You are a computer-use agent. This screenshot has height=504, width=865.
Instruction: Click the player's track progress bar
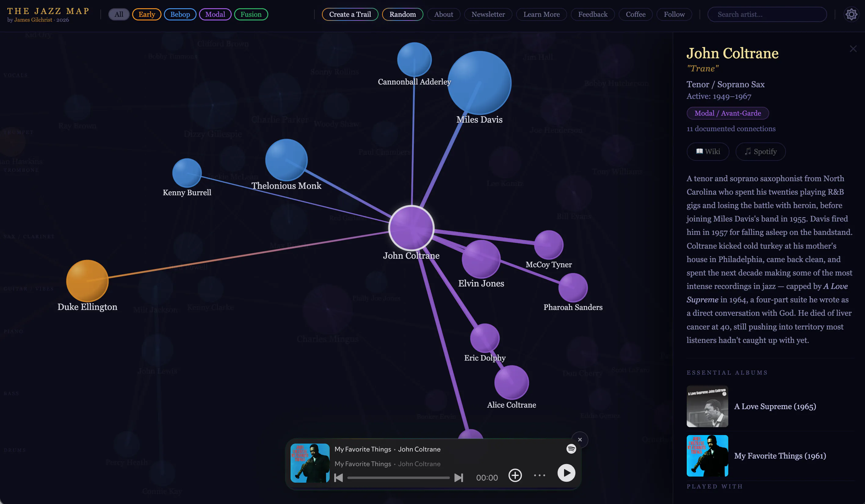[399, 477]
